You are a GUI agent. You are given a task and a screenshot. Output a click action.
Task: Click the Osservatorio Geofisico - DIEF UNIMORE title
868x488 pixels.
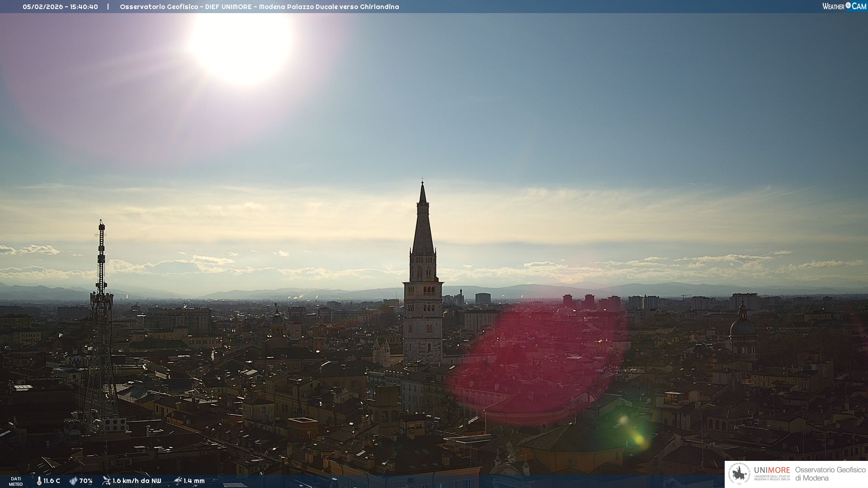pyautogui.click(x=259, y=7)
